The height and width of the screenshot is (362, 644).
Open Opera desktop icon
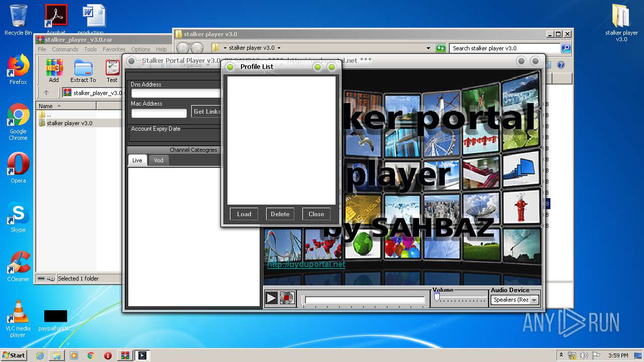pos(18,168)
